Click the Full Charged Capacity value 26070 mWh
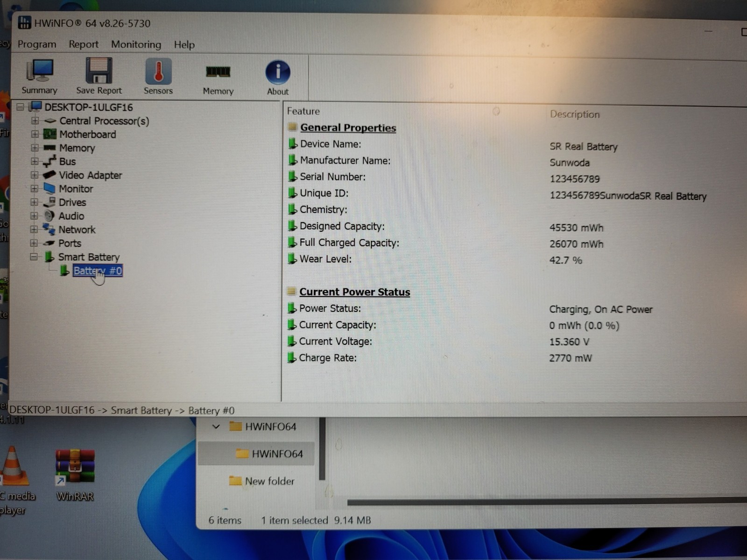Screen dimensions: 747x560 [576, 244]
